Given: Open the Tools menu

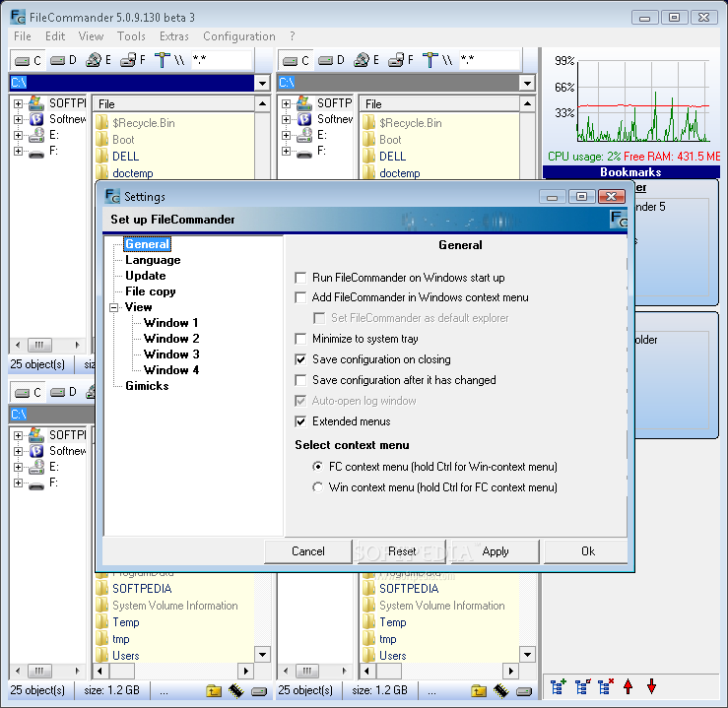Looking at the screenshot, I should [131, 36].
